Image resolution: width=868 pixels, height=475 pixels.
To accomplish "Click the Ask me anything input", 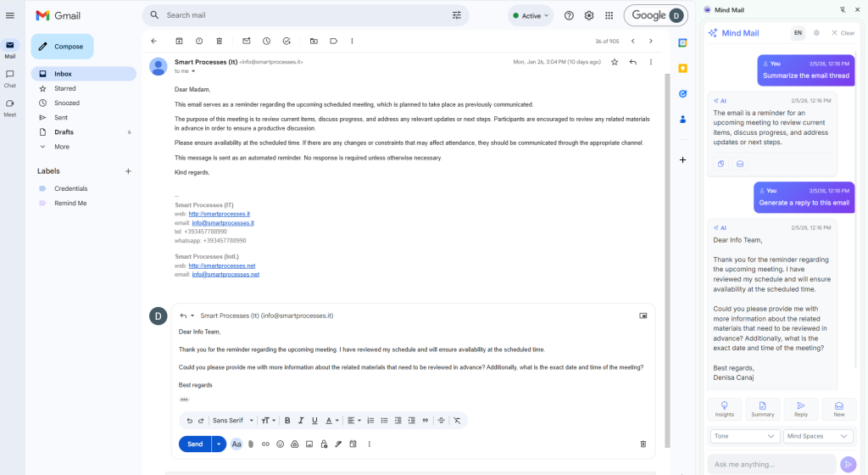I will [771, 464].
